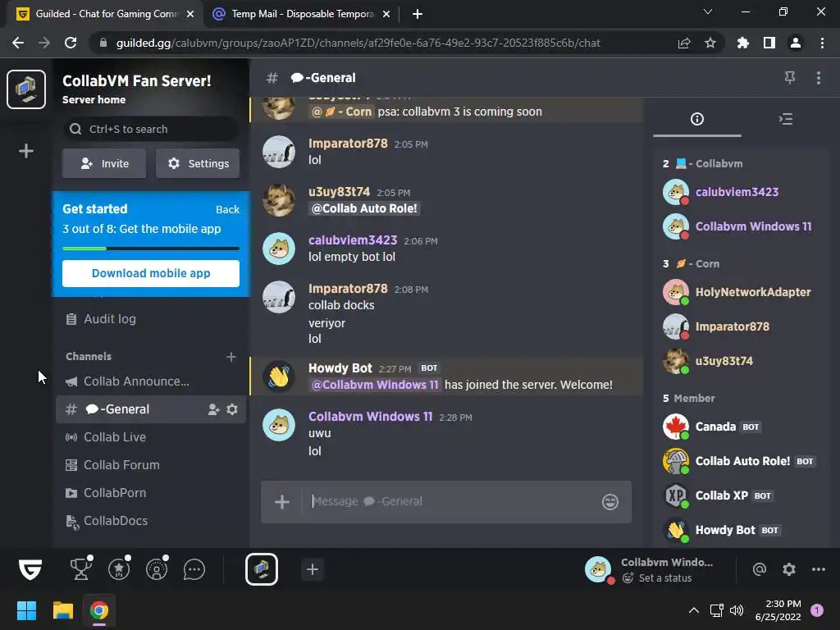Invite members to -General channel icon
Viewport: 840px width, 630px height.
(214, 409)
